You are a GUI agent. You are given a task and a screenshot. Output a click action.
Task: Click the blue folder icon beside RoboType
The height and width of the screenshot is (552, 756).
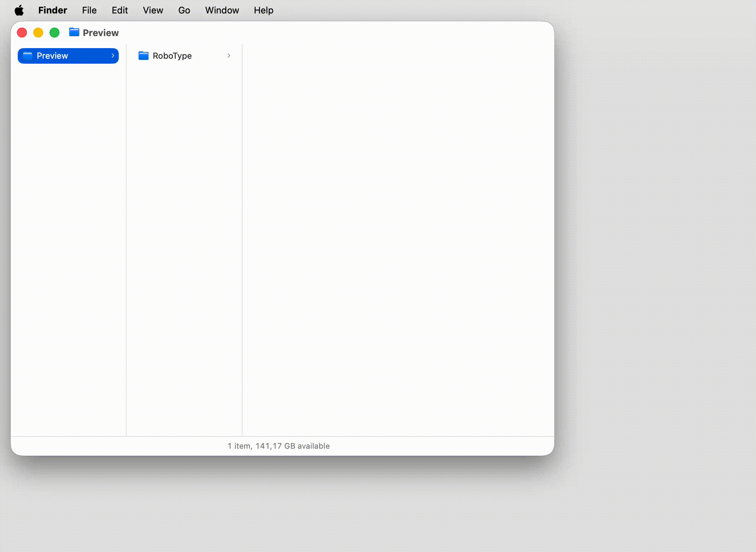[x=143, y=56]
